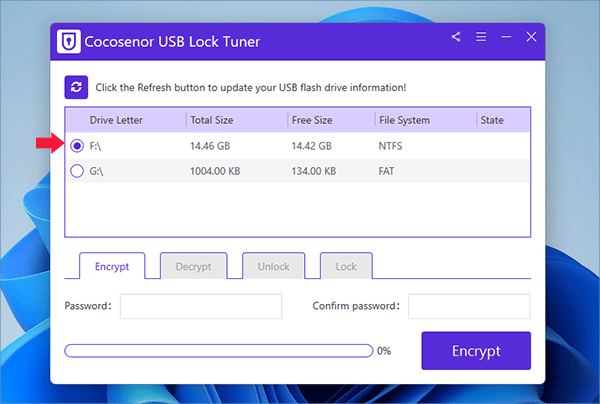The image size is (600, 404).
Task: Switch to the Encrypt tab
Action: pos(112,266)
